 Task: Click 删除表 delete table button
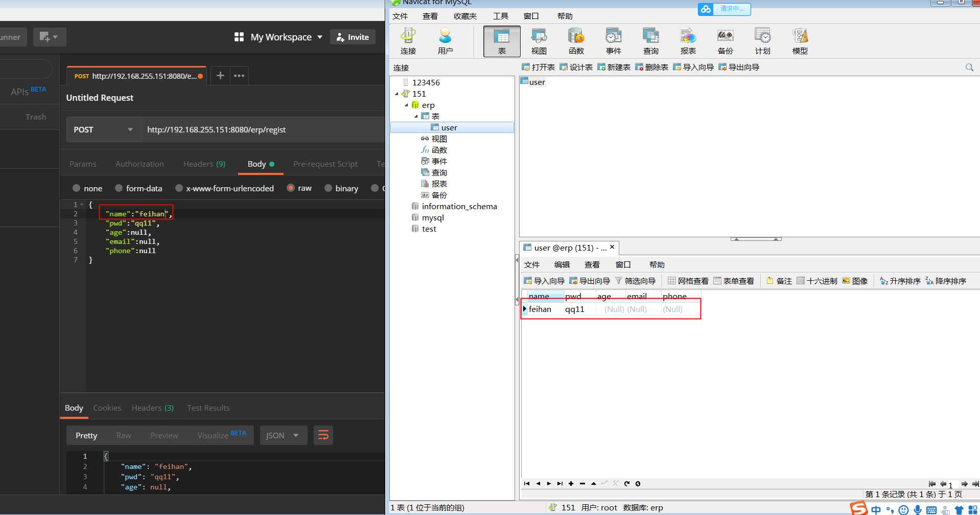(x=651, y=67)
